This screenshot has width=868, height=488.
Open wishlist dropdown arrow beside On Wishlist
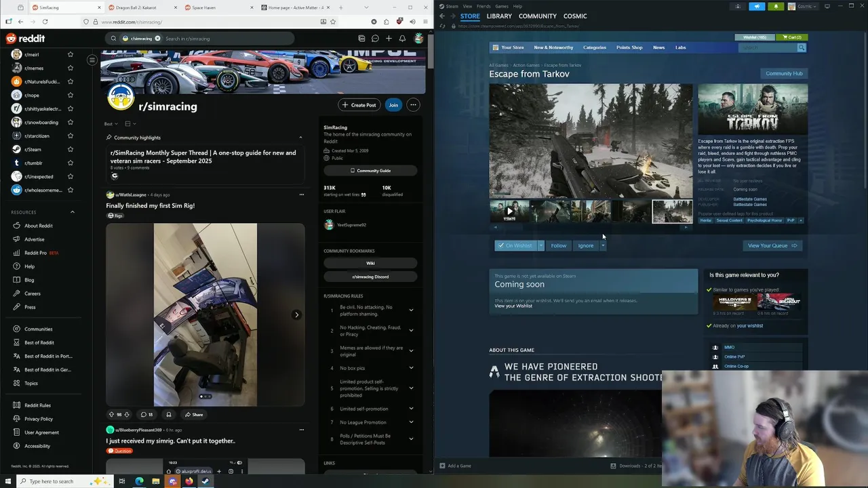540,245
